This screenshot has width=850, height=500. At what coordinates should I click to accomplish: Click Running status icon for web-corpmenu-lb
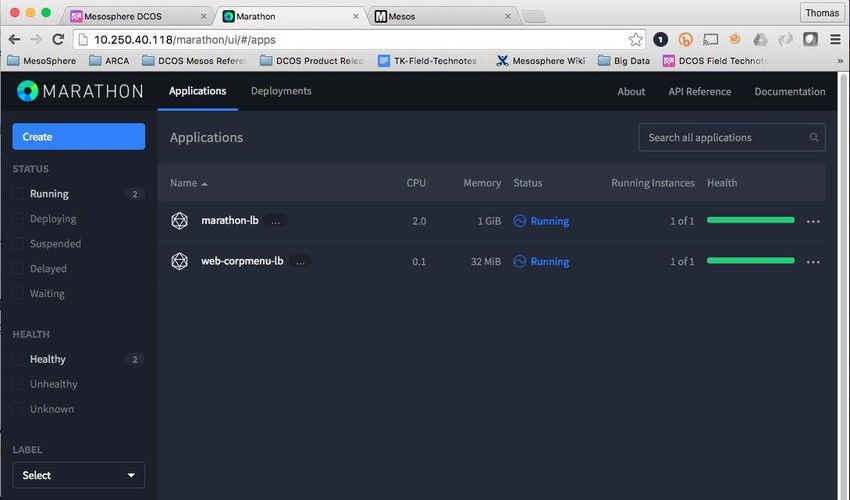tap(519, 261)
